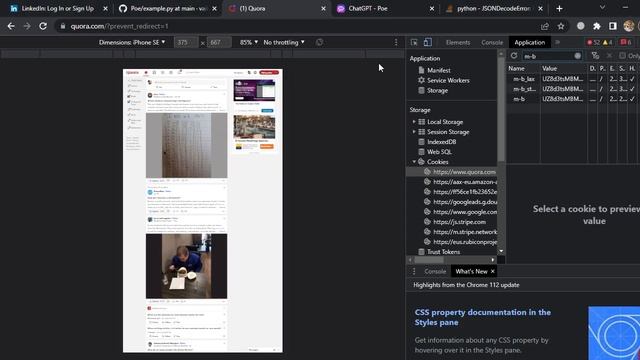Select the aax-eu.amazon cookies entry

pyautogui.click(x=460, y=182)
